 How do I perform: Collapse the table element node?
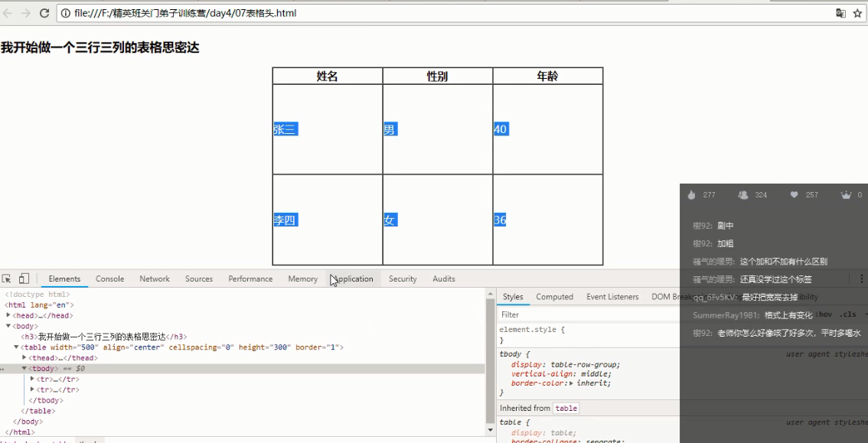[16, 347]
